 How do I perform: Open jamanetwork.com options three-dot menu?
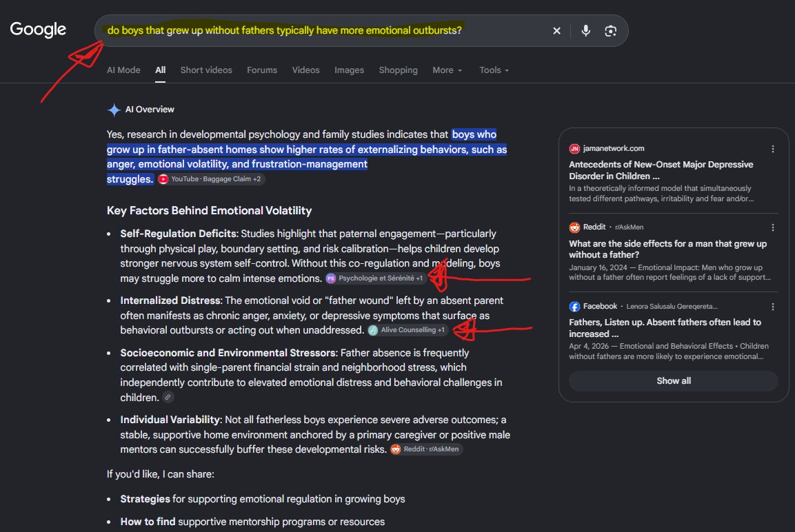(x=773, y=149)
